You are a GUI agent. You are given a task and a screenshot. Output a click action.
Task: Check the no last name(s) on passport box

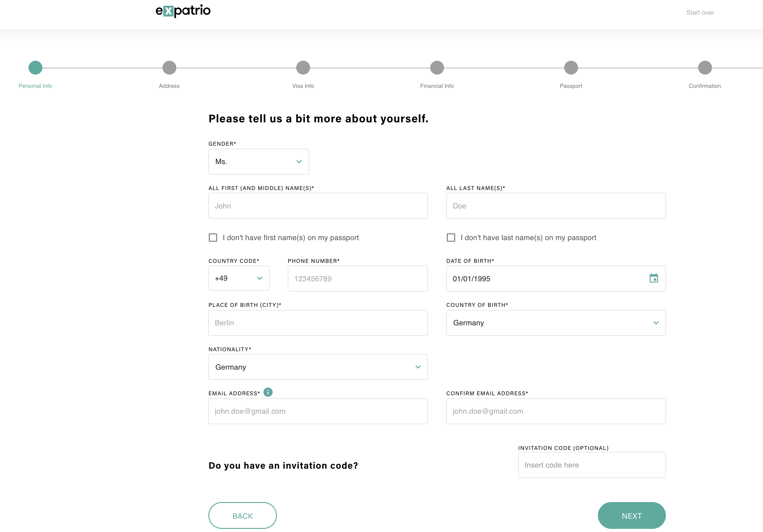coord(451,238)
